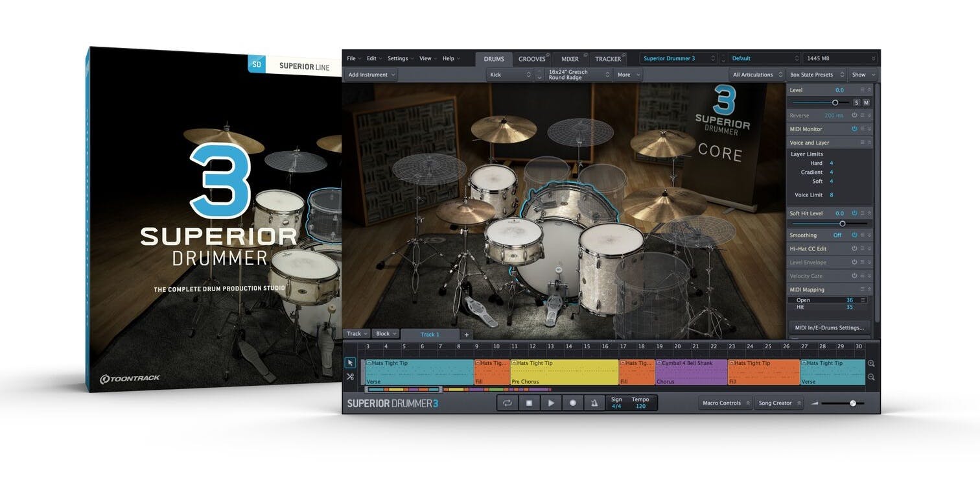The height and width of the screenshot is (487, 980).
Task: Add a new track with plus button
Action: 466,335
